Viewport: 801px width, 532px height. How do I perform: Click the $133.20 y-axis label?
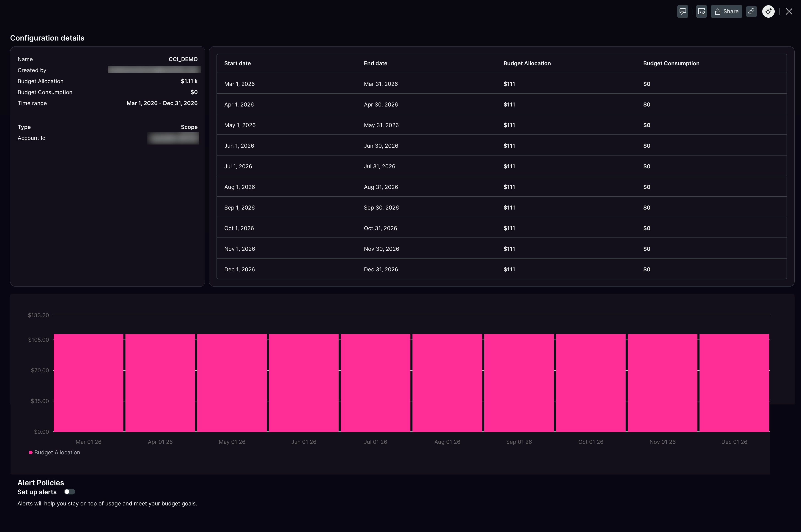pyautogui.click(x=38, y=315)
